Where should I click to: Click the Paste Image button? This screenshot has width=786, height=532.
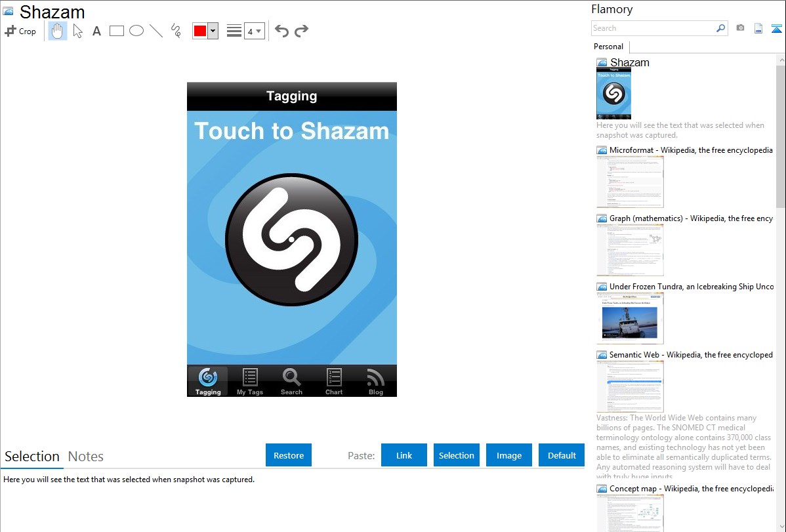click(508, 455)
